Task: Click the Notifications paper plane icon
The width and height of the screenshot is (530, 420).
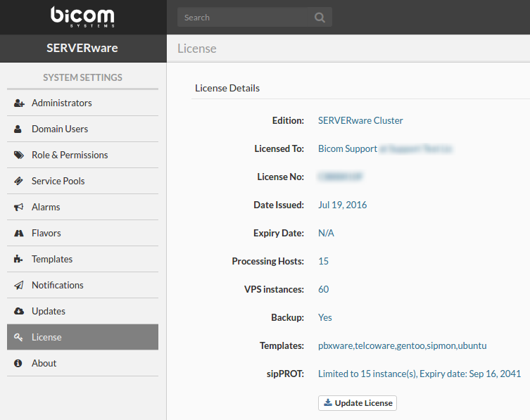Action: point(19,286)
